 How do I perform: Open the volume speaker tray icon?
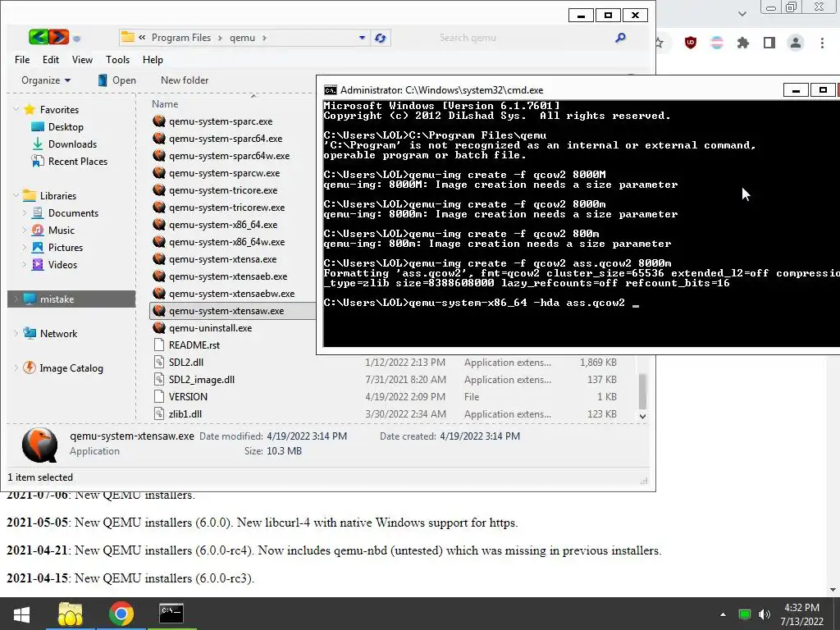pyautogui.click(x=765, y=614)
